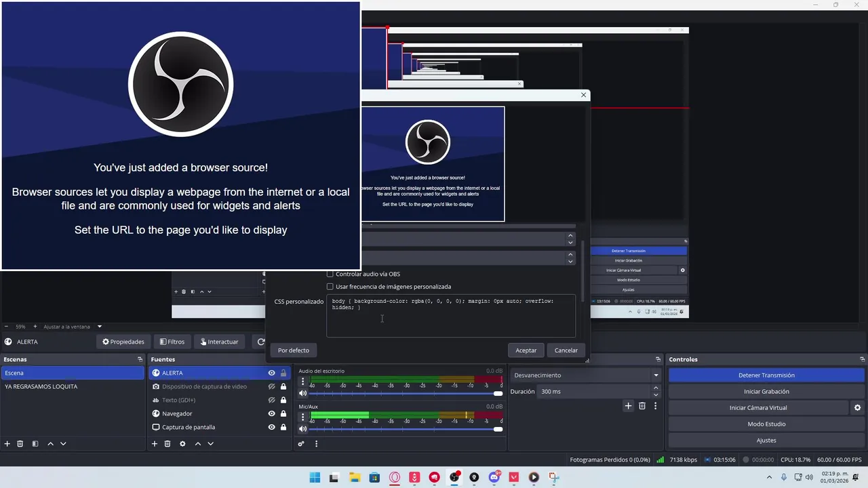
Task: Toggle visibility of ALERTA source
Action: pyautogui.click(x=271, y=373)
